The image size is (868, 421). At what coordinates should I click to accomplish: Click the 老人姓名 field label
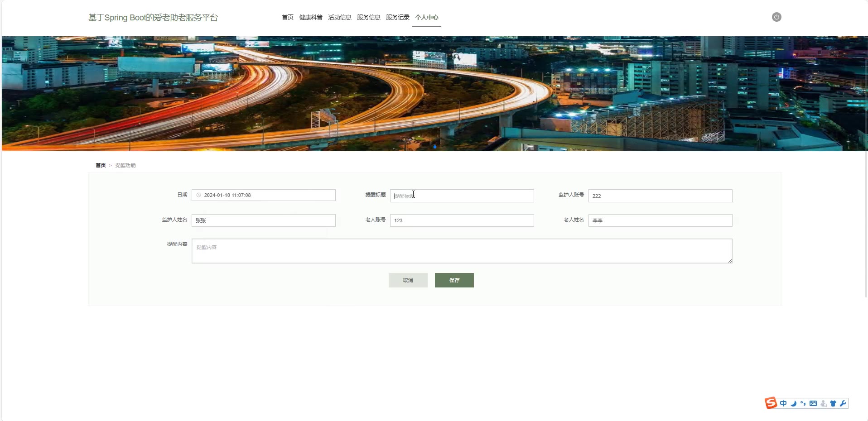pos(574,220)
